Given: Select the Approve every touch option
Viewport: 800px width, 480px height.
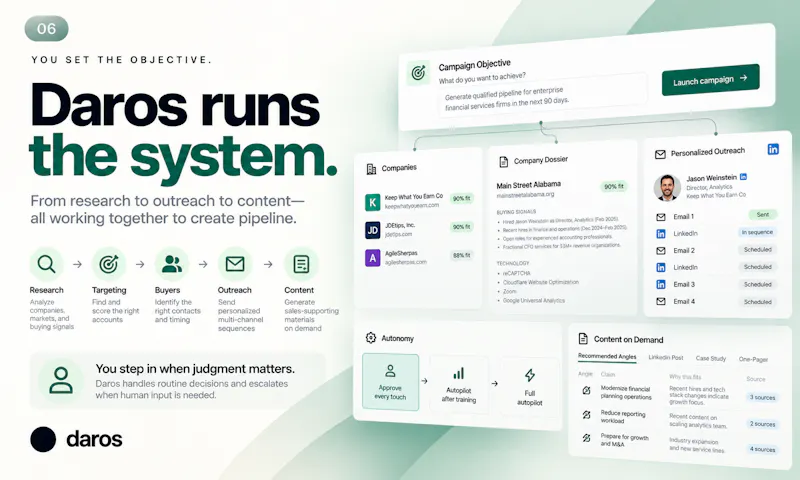Looking at the screenshot, I should pyautogui.click(x=390, y=382).
